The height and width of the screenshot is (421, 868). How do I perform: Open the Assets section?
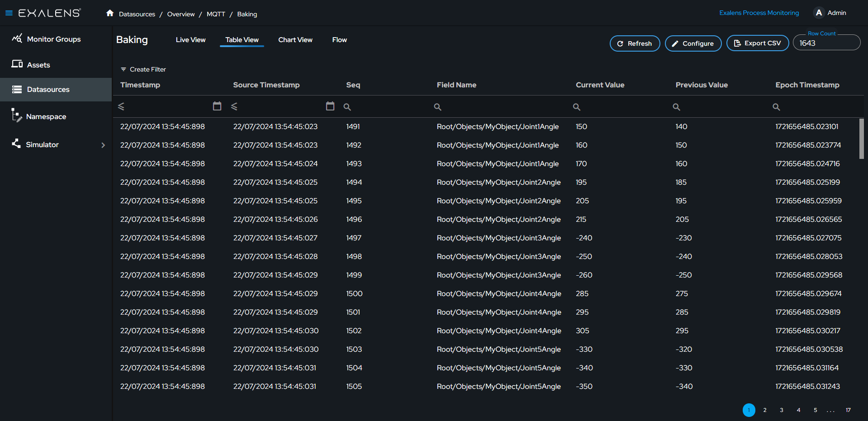[38, 65]
